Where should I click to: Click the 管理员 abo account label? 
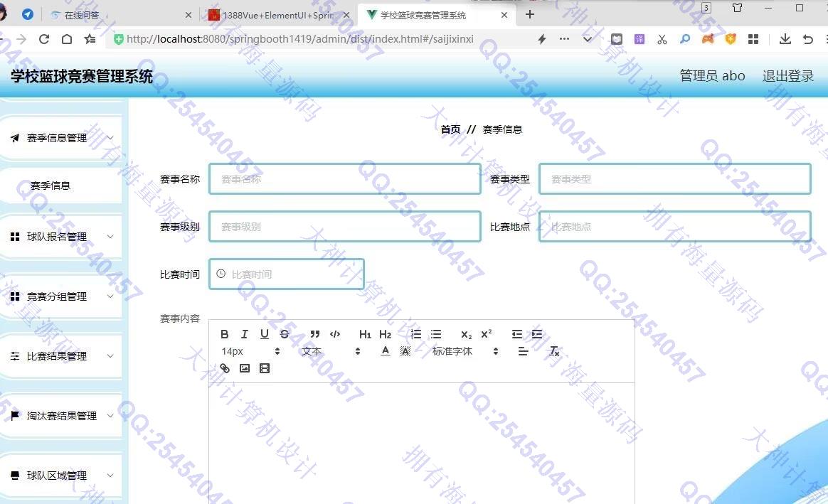coord(712,76)
